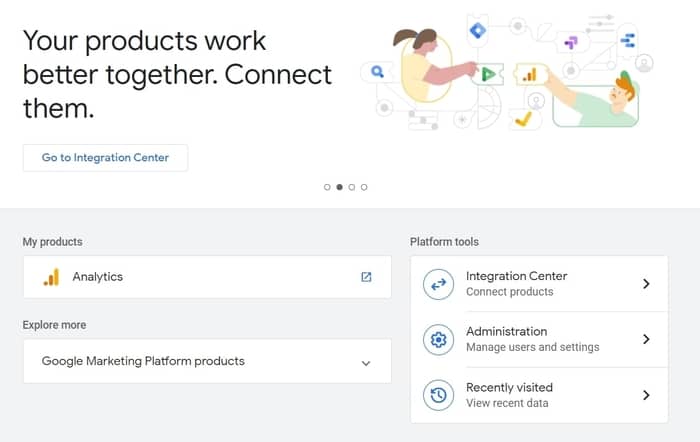Select the third carousel dot
700x442 pixels.
pyautogui.click(x=352, y=187)
